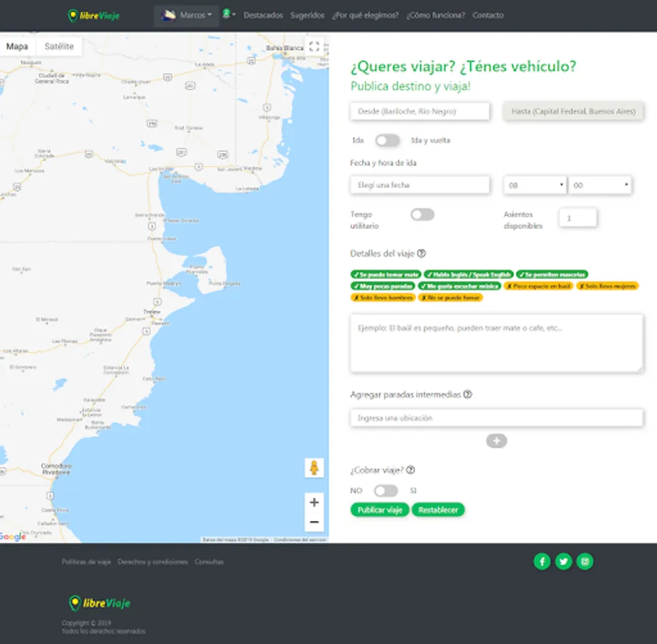Open the Facebook social icon
Screen dimensions: 657x644
click(542, 562)
